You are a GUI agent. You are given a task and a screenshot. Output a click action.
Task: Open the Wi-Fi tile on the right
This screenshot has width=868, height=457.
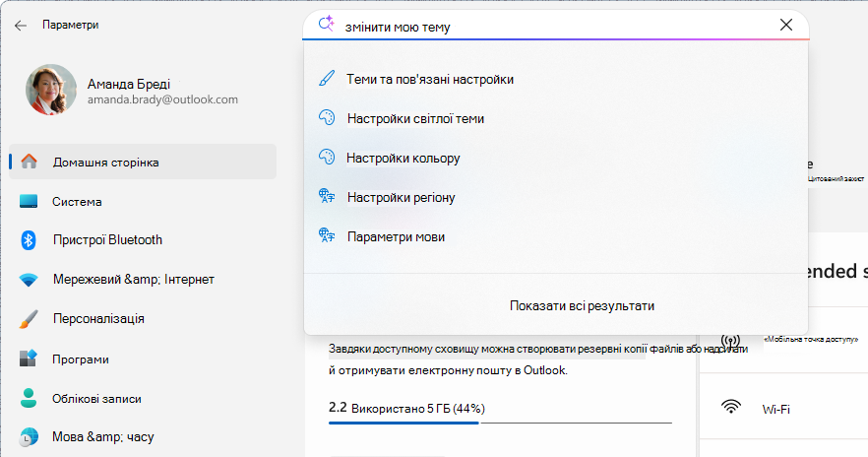(x=783, y=407)
